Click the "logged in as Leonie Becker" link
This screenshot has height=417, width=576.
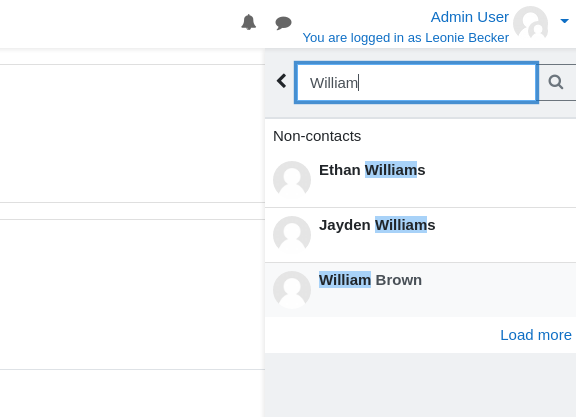(406, 37)
